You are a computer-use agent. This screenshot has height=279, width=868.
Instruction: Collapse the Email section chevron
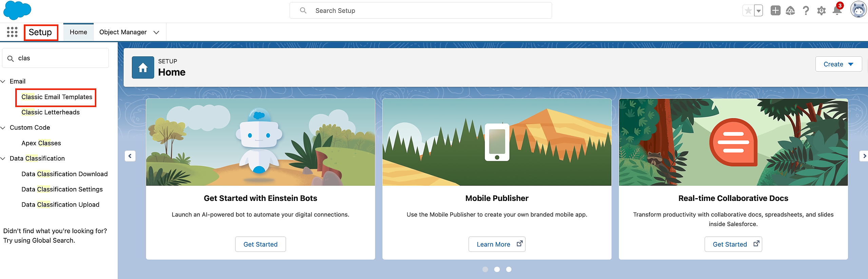pos(3,81)
